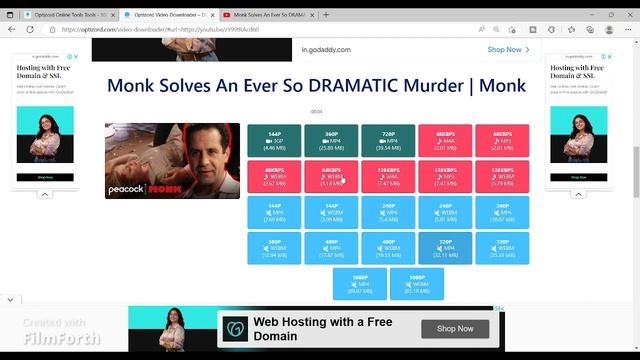
Task: Click the zoom magnifier icon in address bar
Action: [x=496, y=29]
